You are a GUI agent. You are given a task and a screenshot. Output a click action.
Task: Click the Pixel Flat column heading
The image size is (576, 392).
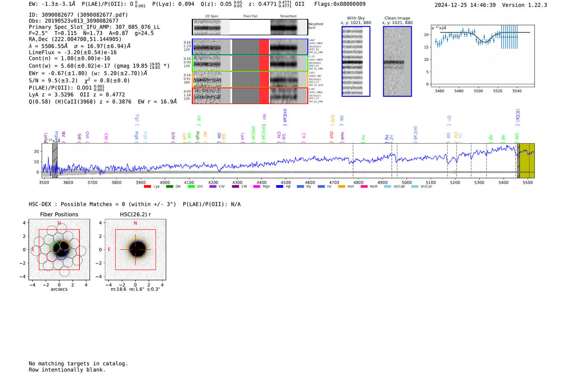(x=250, y=16)
